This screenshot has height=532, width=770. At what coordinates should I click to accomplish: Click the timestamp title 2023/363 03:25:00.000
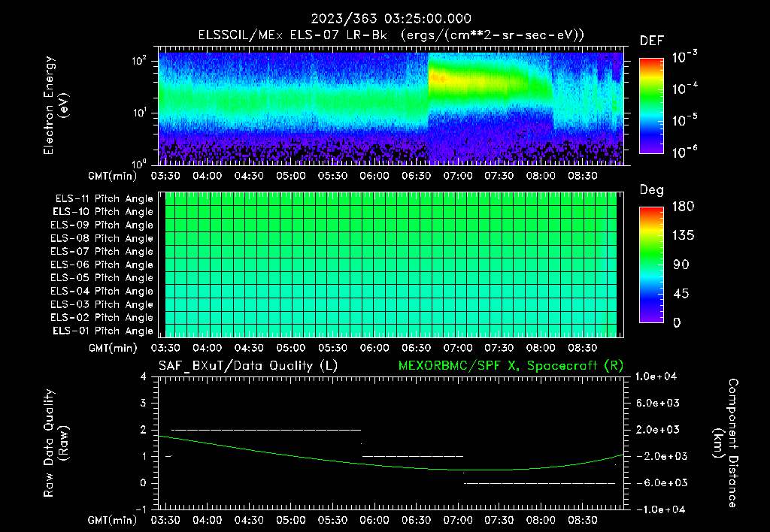click(391, 19)
